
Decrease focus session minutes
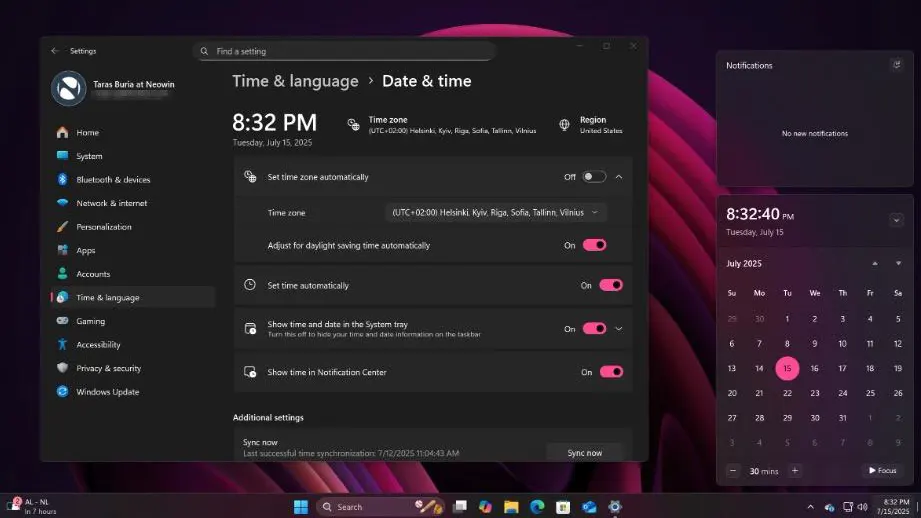pos(733,470)
